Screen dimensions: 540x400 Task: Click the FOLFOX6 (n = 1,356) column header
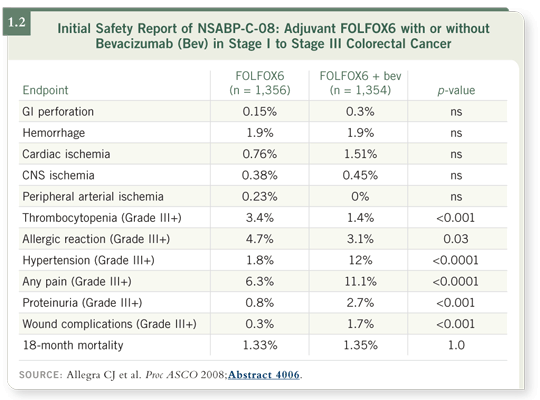[260, 83]
